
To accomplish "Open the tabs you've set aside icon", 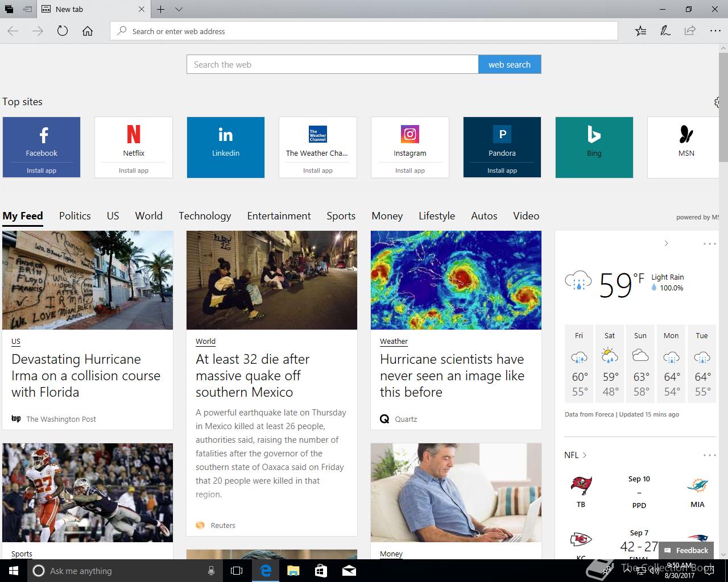I will click(9, 9).
